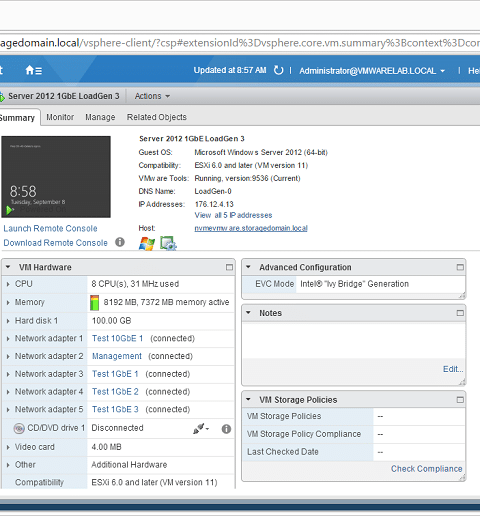Expand Network adapter 4 details
This screenshot has height=516, width=480.
(8, 392)
